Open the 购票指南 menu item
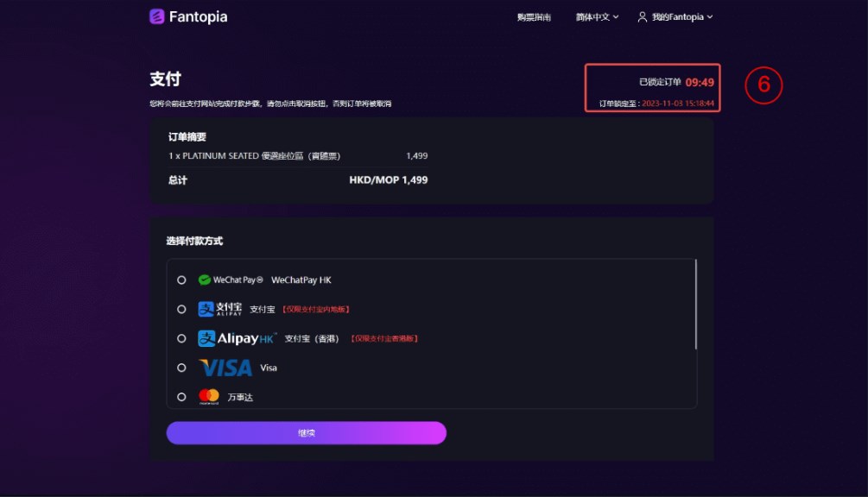Viewport: 868px width, 497px height. coord(534,17)
